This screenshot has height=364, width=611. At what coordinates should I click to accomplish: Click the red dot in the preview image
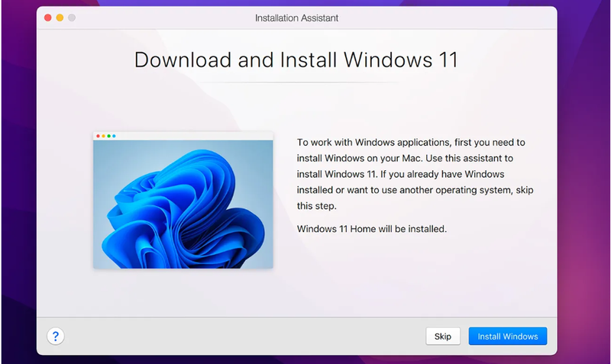pos(98,136)
